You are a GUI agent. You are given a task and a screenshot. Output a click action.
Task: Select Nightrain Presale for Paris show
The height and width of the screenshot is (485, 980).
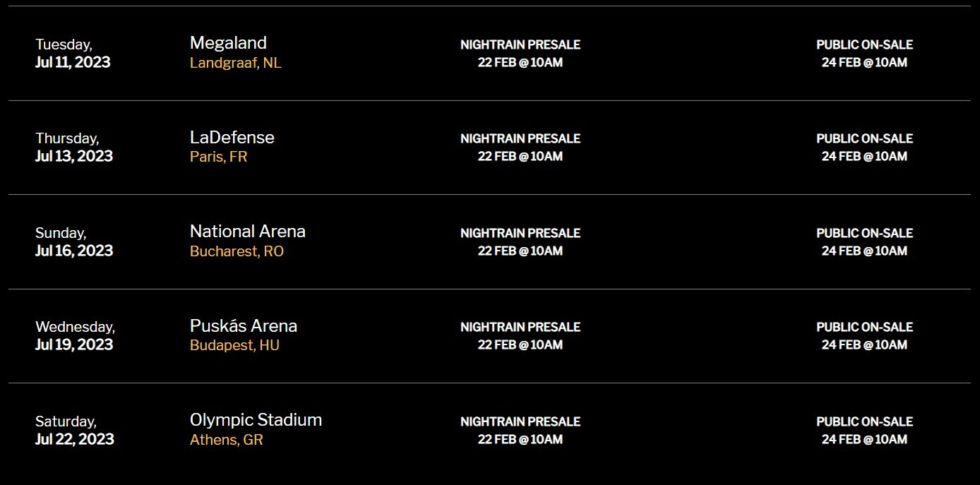(520, 147)
